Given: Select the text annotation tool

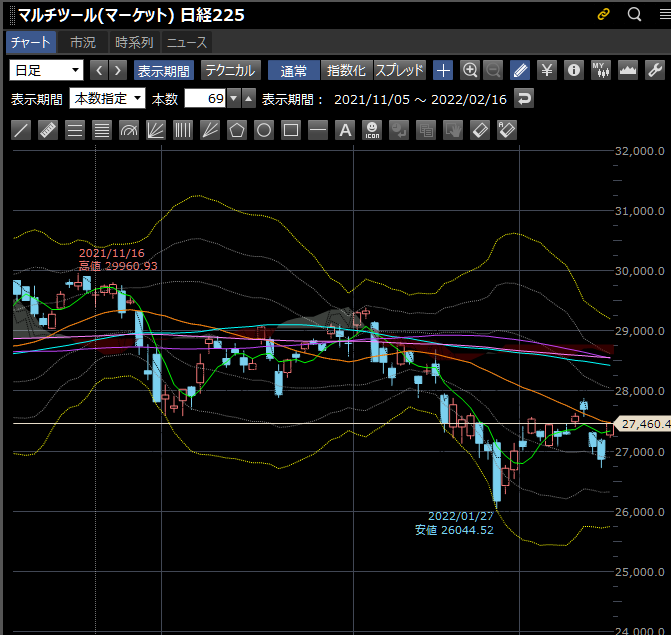Looking at the screenshot, I should coord(345,130).
